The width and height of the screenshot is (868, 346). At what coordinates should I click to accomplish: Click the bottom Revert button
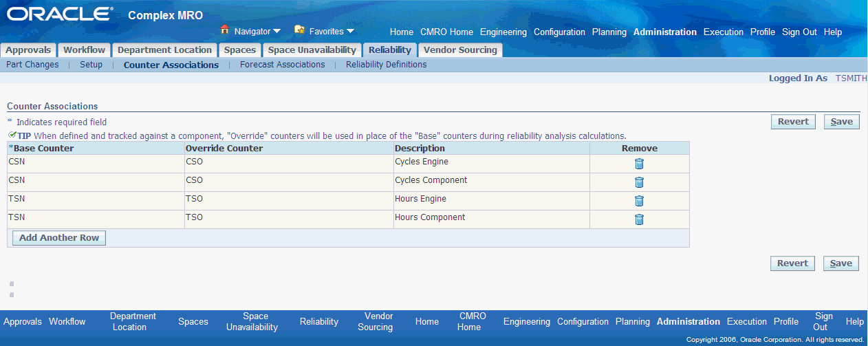792,263
